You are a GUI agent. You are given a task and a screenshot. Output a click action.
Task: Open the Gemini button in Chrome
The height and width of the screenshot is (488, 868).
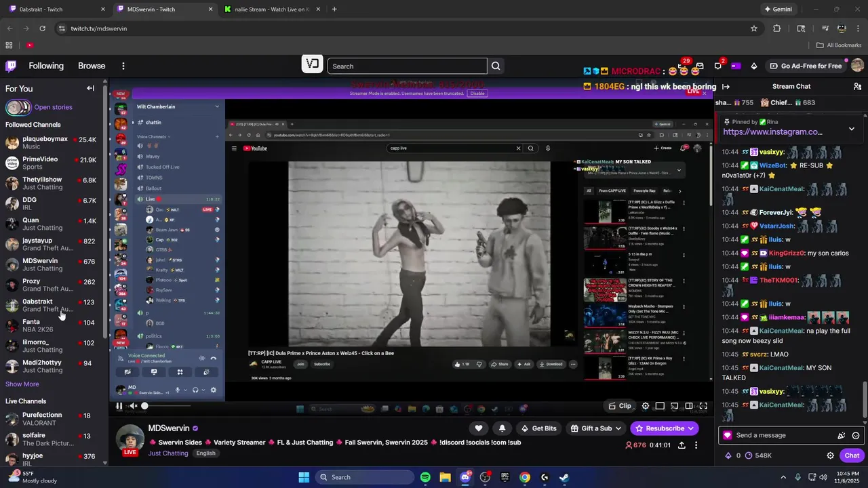(778, 9)
